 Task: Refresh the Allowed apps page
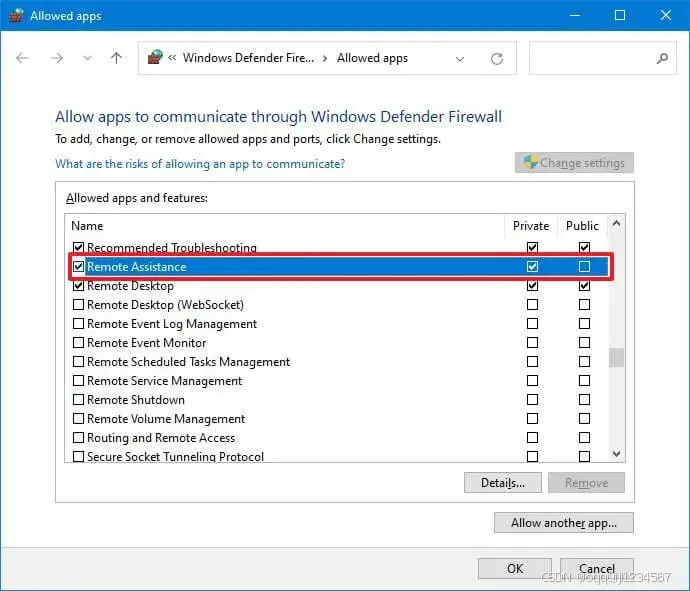coord(497,59)
